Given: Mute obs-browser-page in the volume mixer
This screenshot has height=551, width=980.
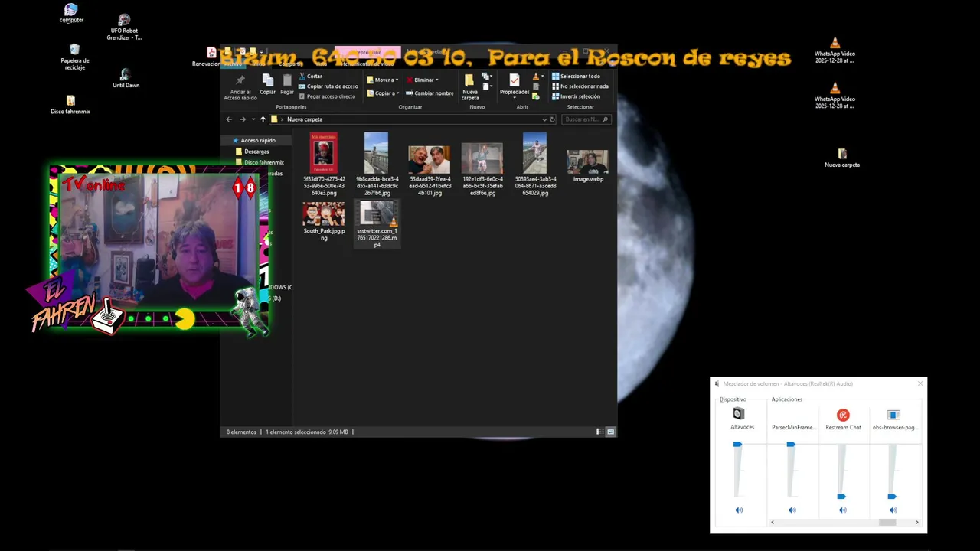Looking at the screenshot, I should pos(893,510).
